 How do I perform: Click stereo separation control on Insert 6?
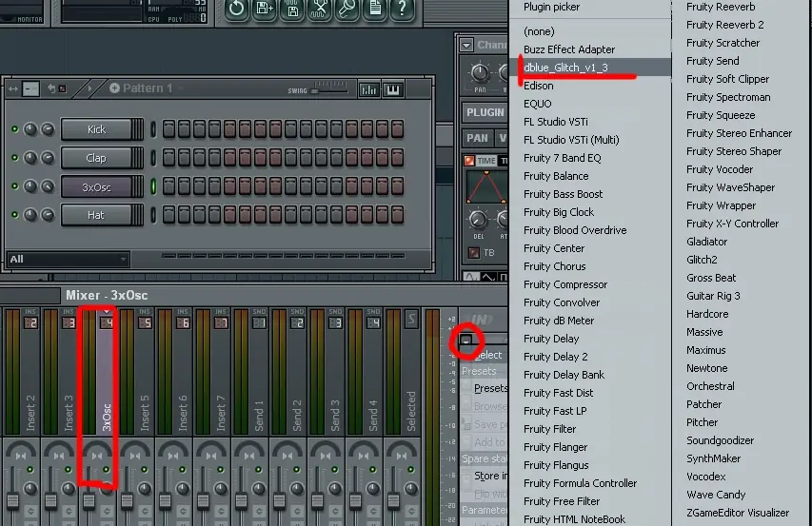coord(173,451)
